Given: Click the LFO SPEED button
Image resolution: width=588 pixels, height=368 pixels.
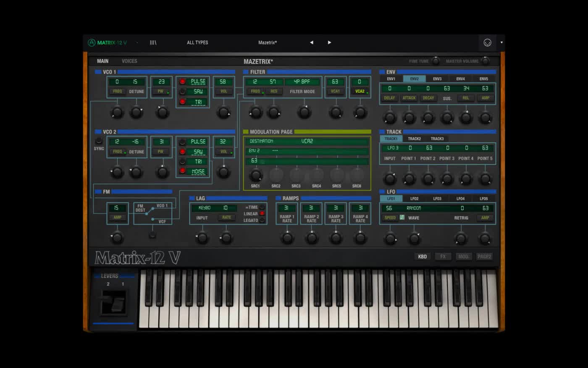Looking at the screenshot, I should (390, 218).
